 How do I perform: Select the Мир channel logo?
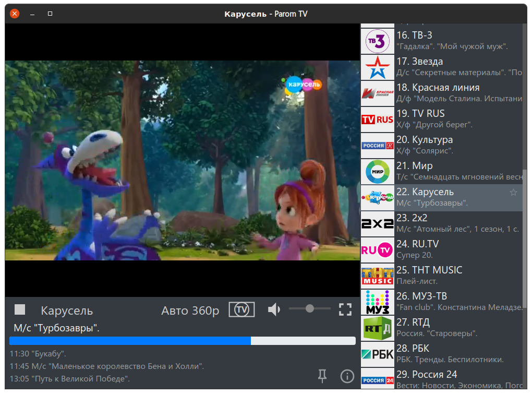pos(377,172)
